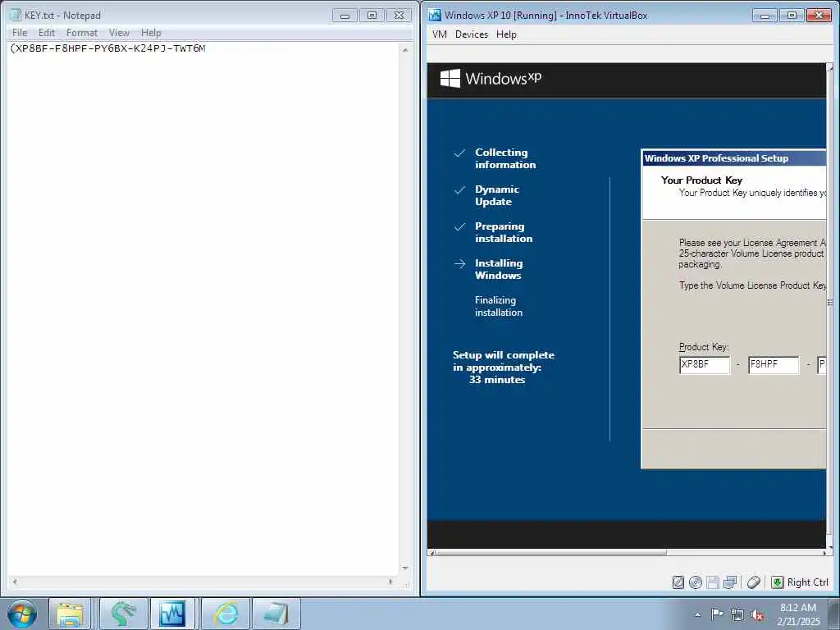Open the Action Center flag in tray
Viewport: 840px width, 630px height.
click(717, 614)
